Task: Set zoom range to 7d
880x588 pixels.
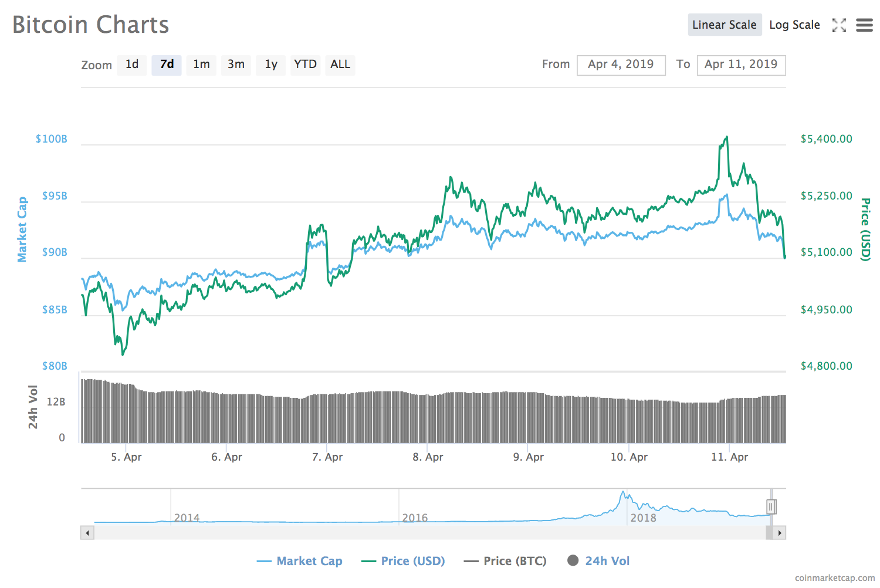Action: point(167,65)
